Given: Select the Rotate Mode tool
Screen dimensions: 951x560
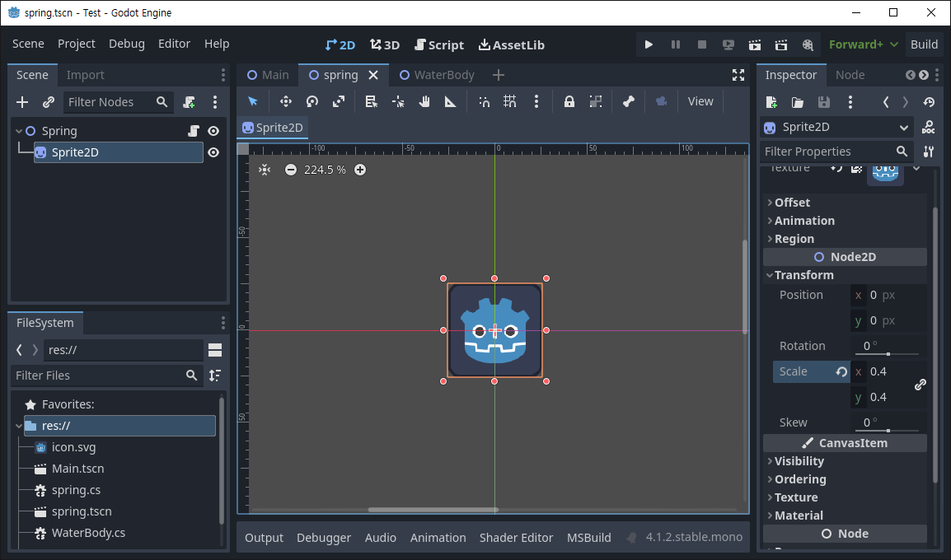Looking at the screenshot, I should click(x=312, y=101).
